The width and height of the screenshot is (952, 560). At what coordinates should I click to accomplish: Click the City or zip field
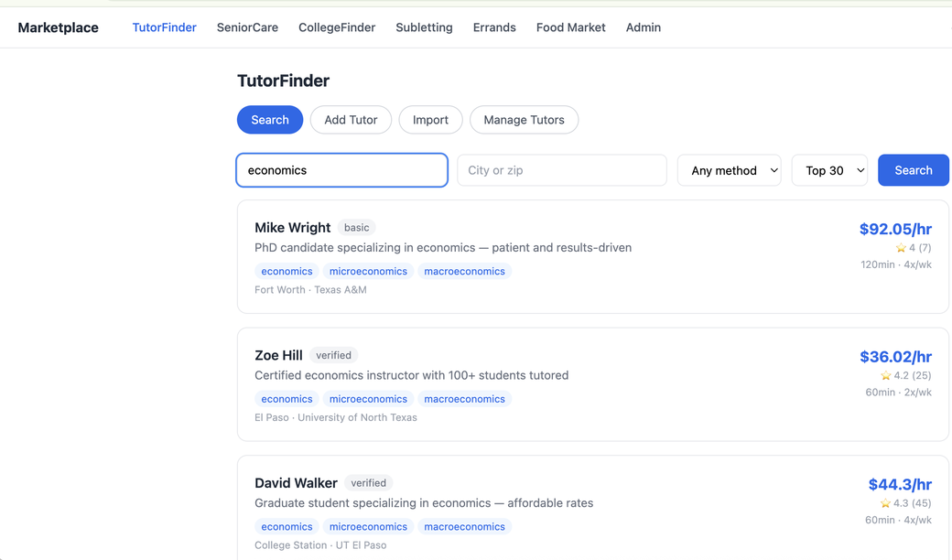(562, 170)
